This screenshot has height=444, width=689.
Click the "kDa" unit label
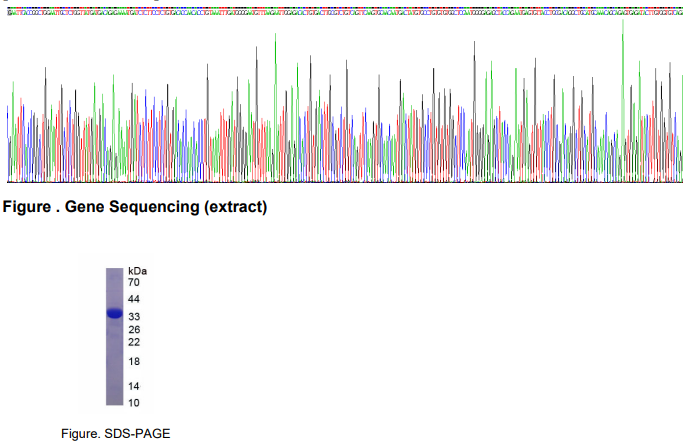(x=138, y=271)
